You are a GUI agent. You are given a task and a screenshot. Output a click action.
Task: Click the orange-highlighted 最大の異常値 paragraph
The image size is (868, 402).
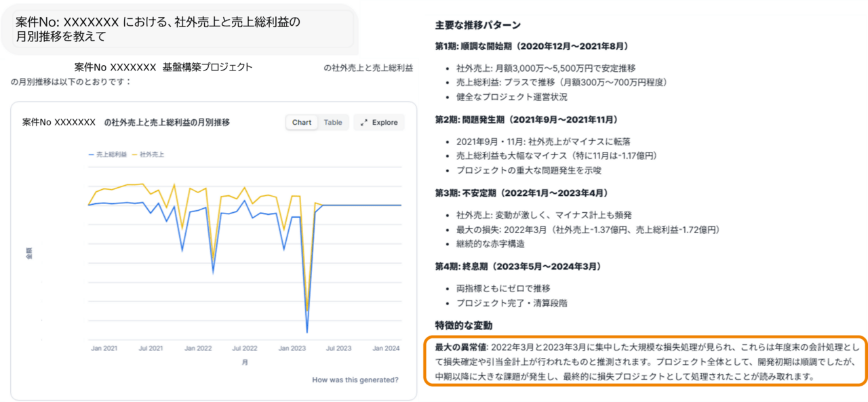point(644,361)
